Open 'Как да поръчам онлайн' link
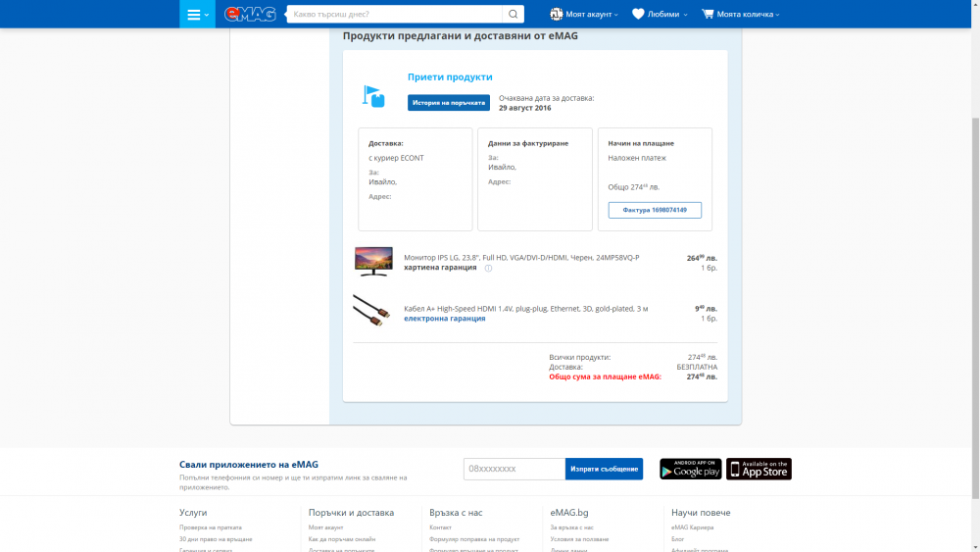This screenshot has height=552, width=980. [342, 539]
